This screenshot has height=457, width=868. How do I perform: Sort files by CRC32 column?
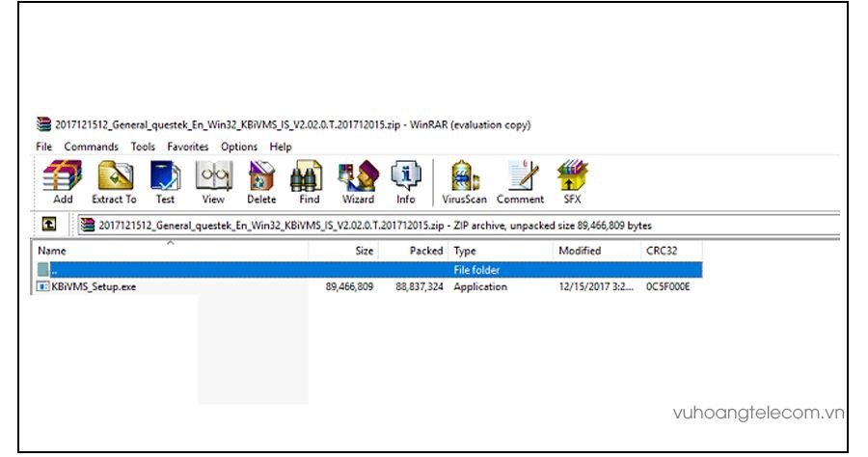pyautogui.click(x=671, y=251)
